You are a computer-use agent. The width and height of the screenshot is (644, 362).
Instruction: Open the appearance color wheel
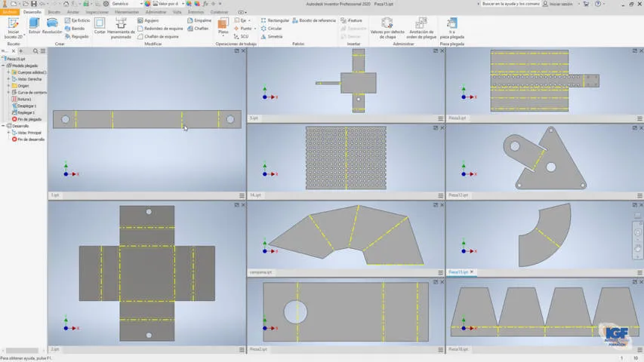click(147, 4)
